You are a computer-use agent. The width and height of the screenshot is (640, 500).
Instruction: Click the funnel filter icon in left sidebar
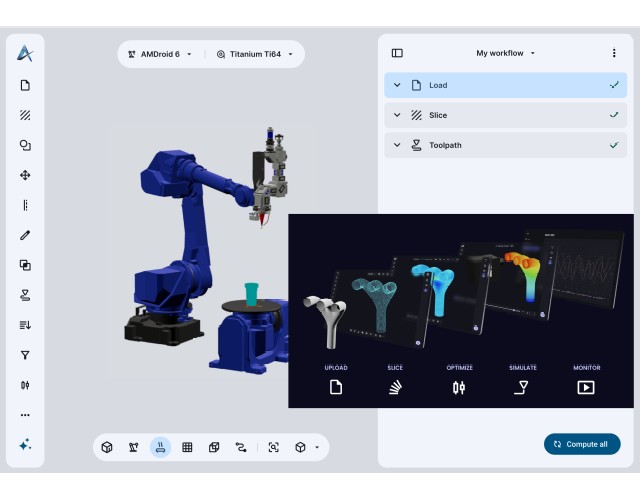tap(25, 355)
